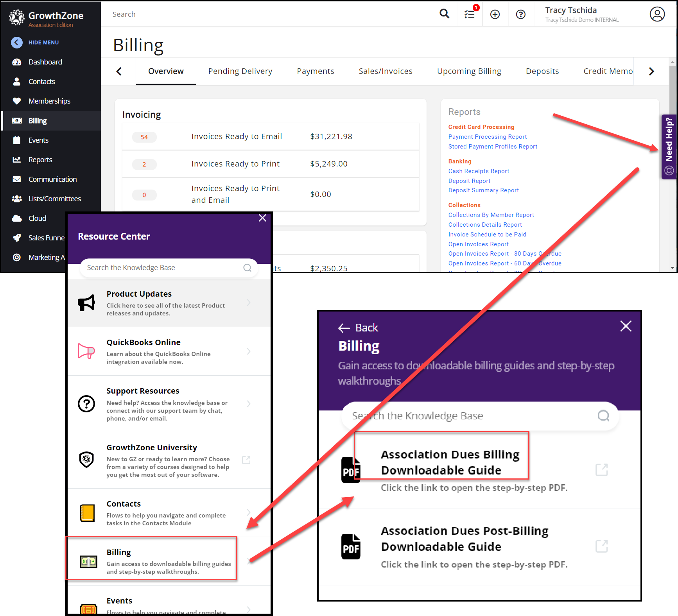Open the task list notification icon
Screen dimensions: 678x616
[x=470, y=14]
